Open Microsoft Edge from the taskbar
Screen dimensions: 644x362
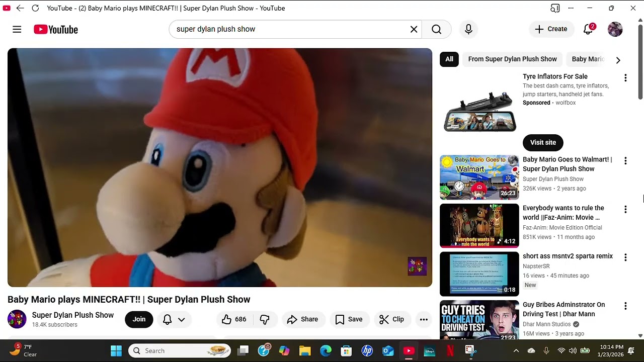(326, 351)
